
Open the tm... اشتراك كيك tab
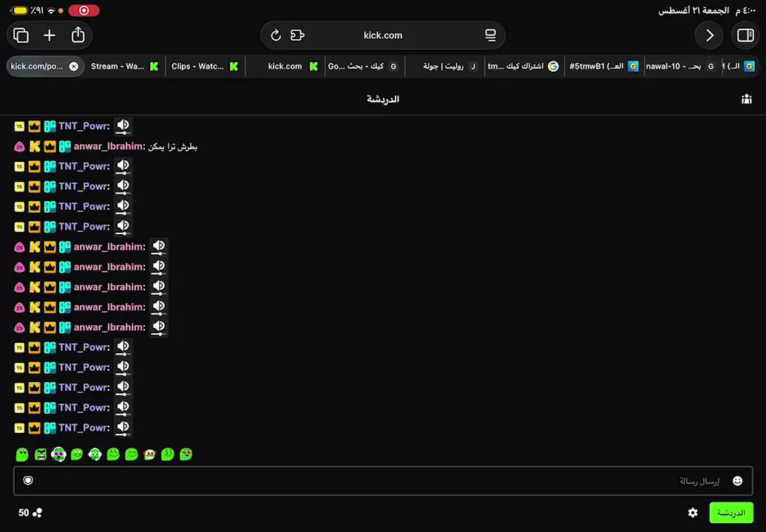coord(524,66)
